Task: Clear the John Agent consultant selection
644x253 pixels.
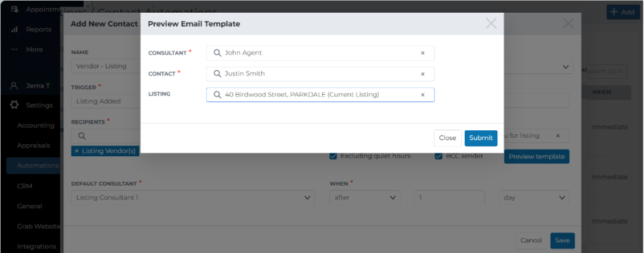Action: pos(423,53)
